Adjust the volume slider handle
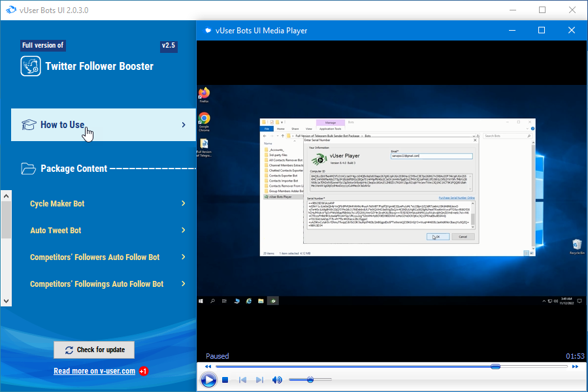The height and width of the screenshot is (392, 588). [310, 380]
